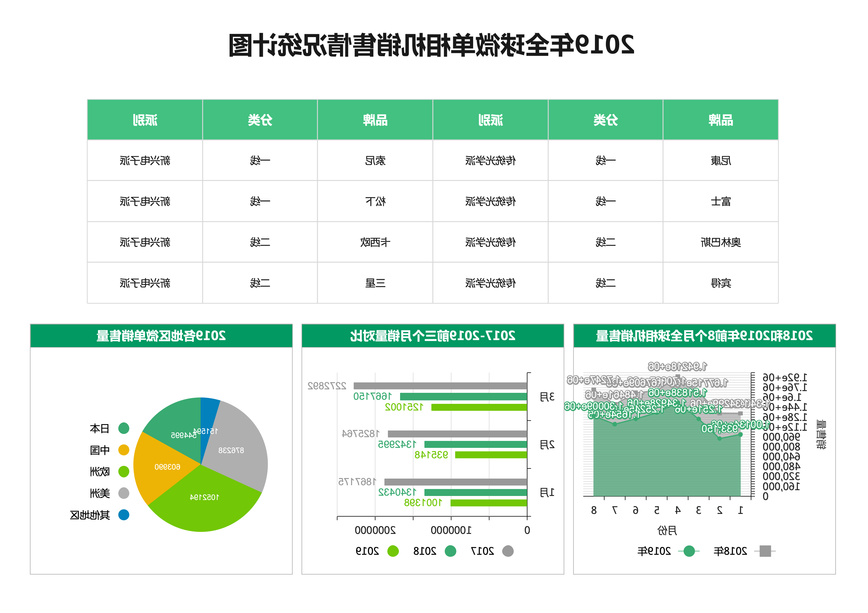Click the 索尼 brand cell
Screen dimensions: 868x613
tap(375, 160)
